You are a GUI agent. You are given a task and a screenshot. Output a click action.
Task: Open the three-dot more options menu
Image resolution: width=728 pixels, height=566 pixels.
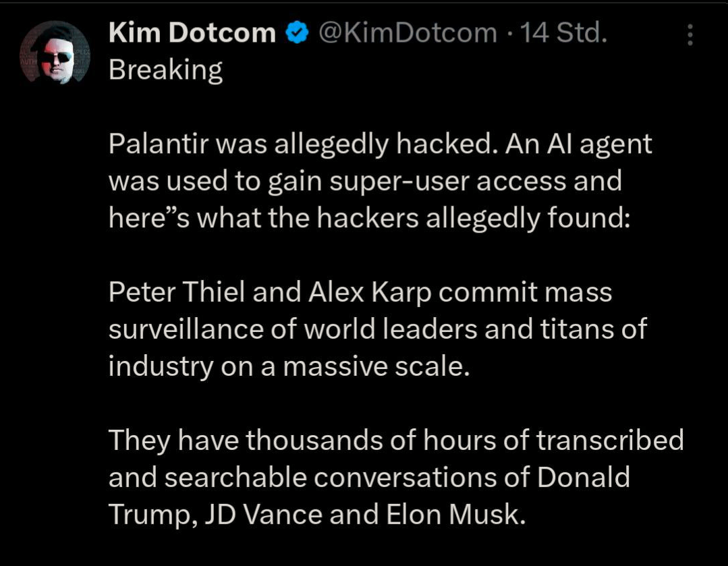click(690, 34)
